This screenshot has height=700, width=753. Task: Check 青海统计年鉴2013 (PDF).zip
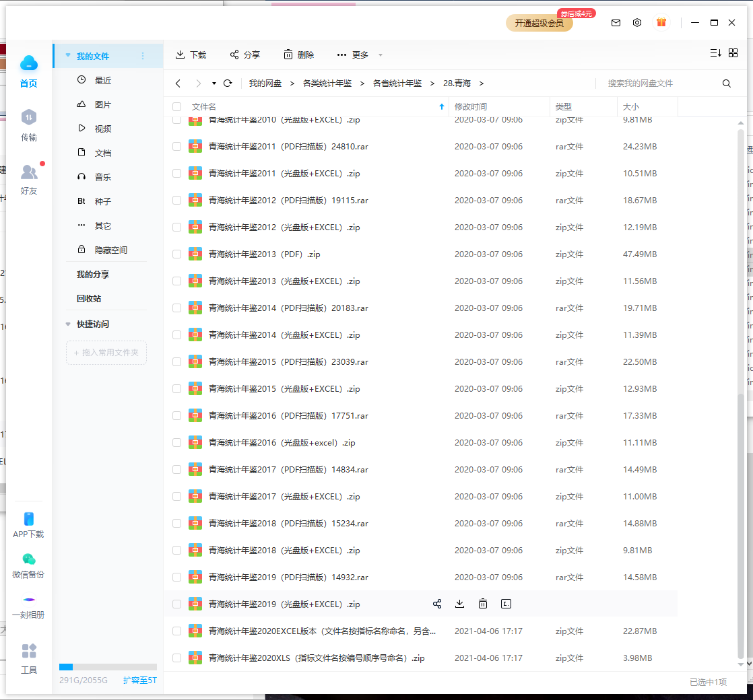click(x=176, y=254)
